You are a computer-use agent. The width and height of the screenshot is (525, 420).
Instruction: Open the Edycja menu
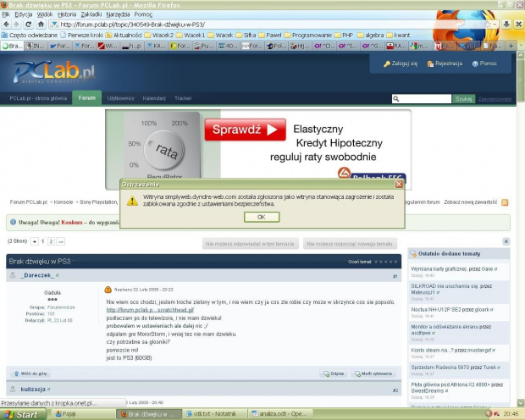(24, 14)
